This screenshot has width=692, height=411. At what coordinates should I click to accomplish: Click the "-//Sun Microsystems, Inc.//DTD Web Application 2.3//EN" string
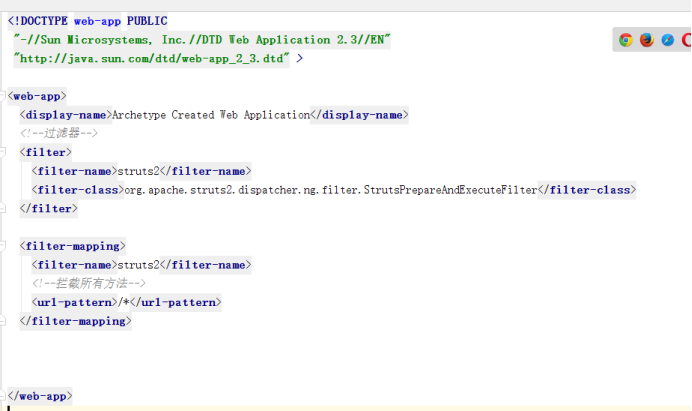[x=202, y=40]
